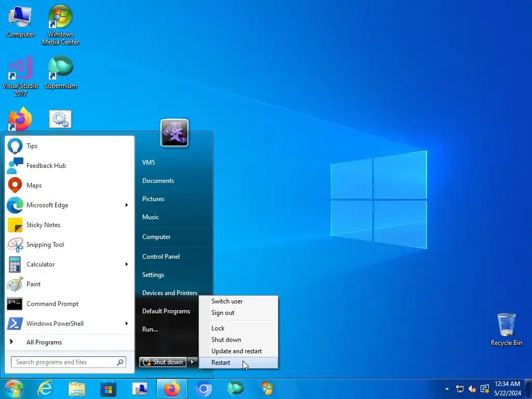Select Windows Media Center desktop shortcut
Viewport: 532px width, 399px height.
[x=60, y=25]
